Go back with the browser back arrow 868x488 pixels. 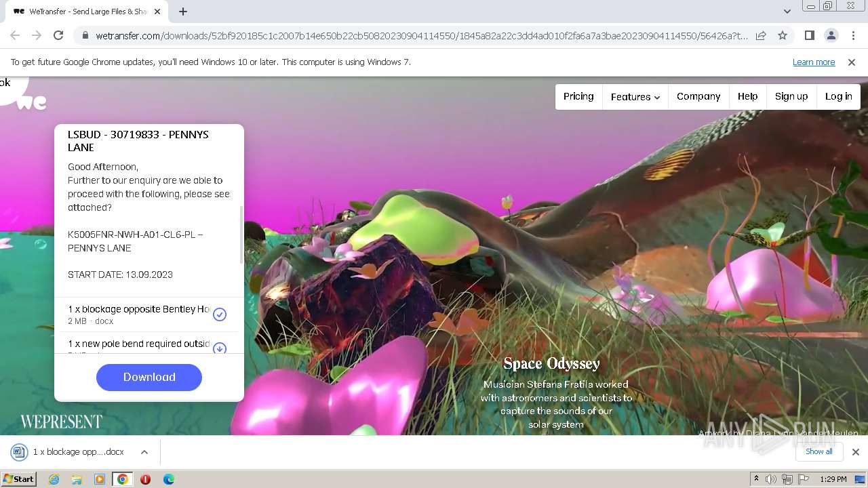click(15, 35)
